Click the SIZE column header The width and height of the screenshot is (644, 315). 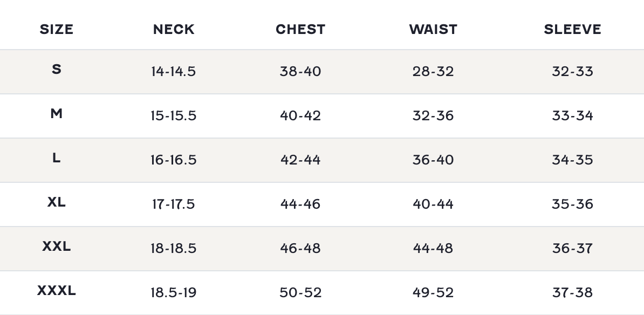[56, 29]
